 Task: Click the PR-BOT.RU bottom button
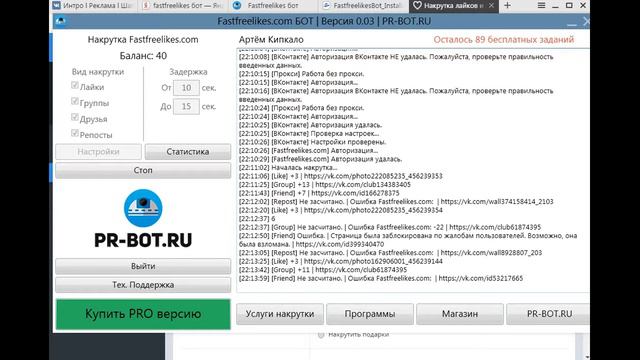(x=548, y=314)
